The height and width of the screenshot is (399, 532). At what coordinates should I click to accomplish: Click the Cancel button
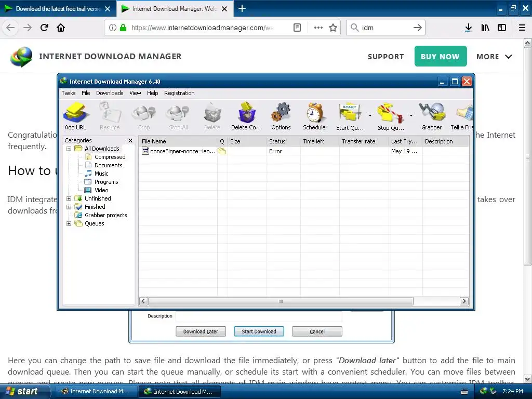pos(317,331)
